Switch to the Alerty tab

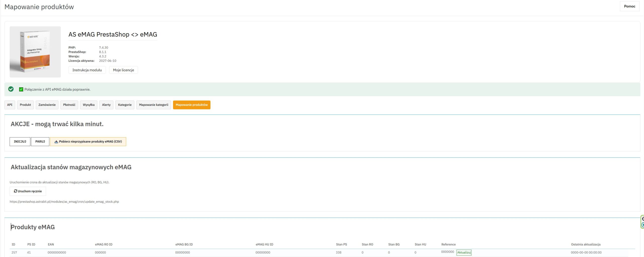106,105
